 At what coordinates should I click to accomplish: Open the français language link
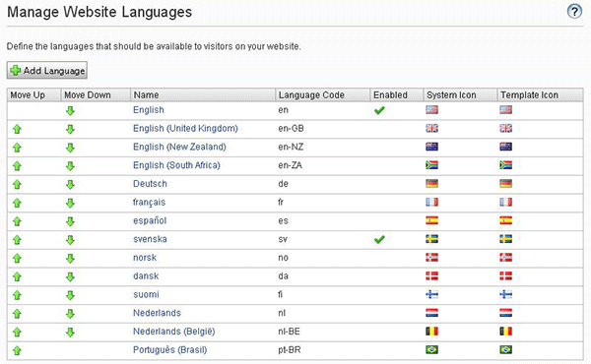(150, 202)
